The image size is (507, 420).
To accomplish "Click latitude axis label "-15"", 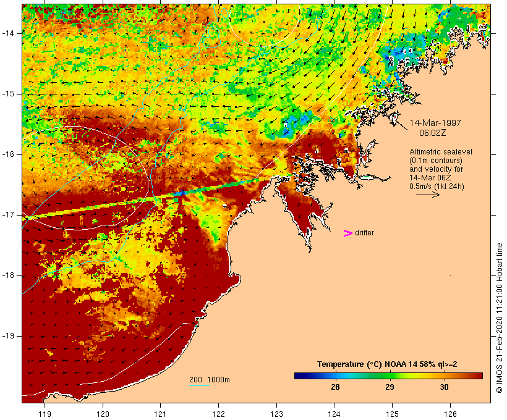I will [8, 94].
